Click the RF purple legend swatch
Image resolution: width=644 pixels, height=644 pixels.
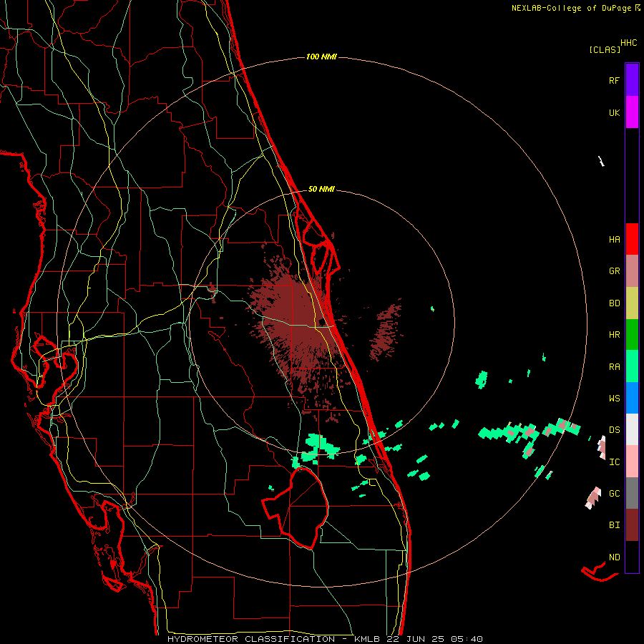point(632,79)
